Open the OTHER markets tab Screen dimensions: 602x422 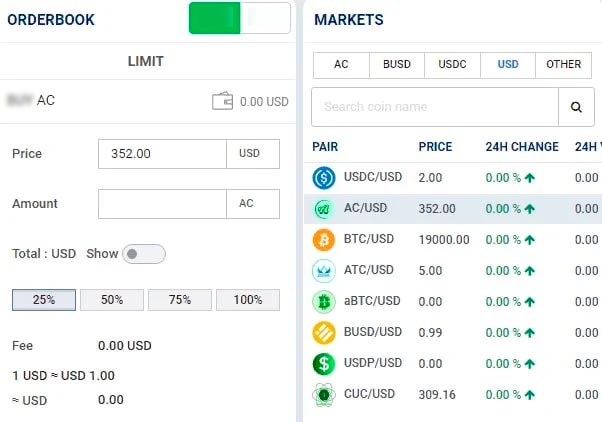tap(563, 65)
